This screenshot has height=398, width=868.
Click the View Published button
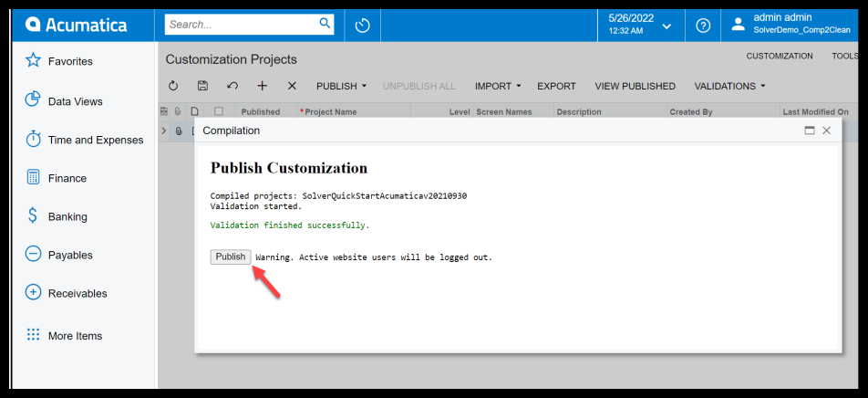[x=635, y=86]
